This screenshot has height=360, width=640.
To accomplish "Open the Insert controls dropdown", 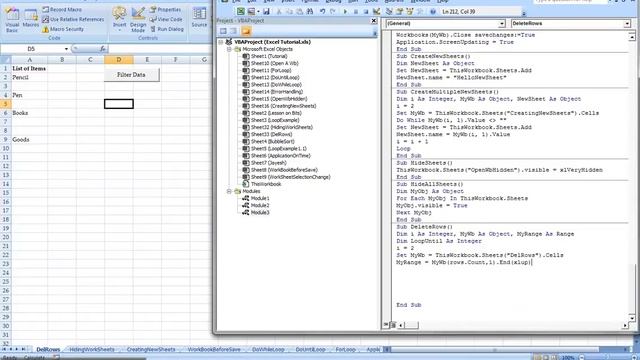I will (x=119, y=19).
